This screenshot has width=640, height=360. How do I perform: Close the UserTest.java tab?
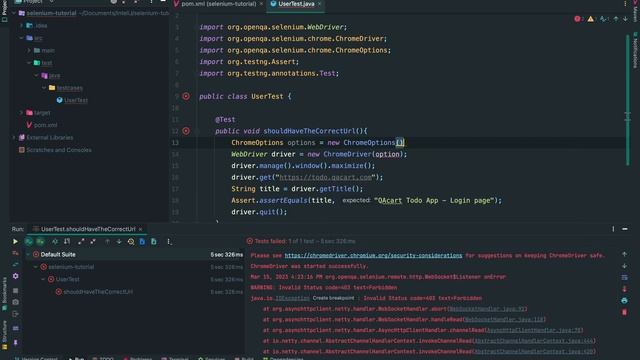point(319,4)
